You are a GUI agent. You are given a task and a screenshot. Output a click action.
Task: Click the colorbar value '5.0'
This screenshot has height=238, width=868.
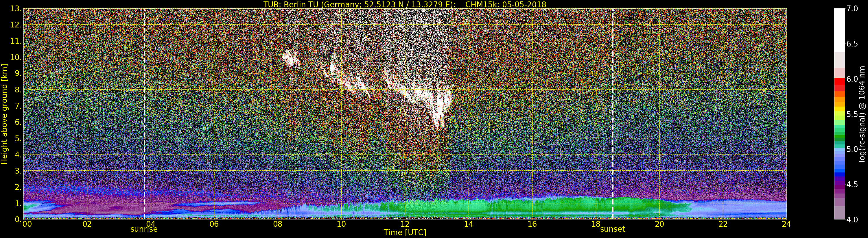pyautogui.click(x=852, y=149)
